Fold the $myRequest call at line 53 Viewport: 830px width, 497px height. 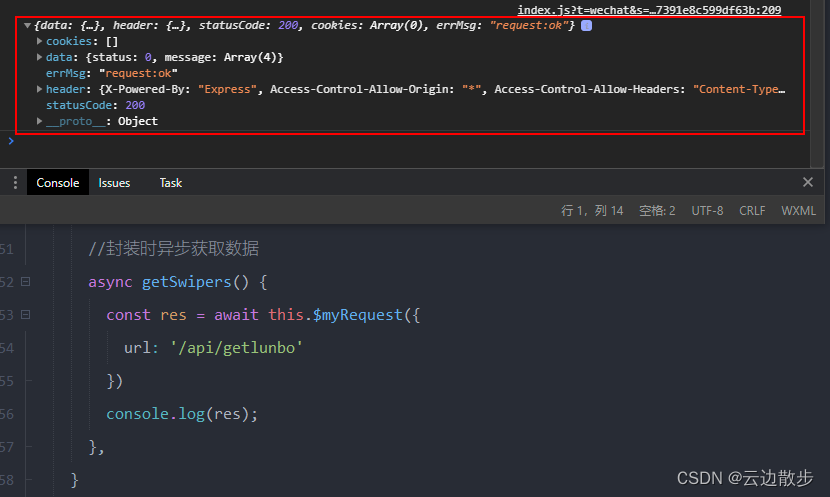25,315
